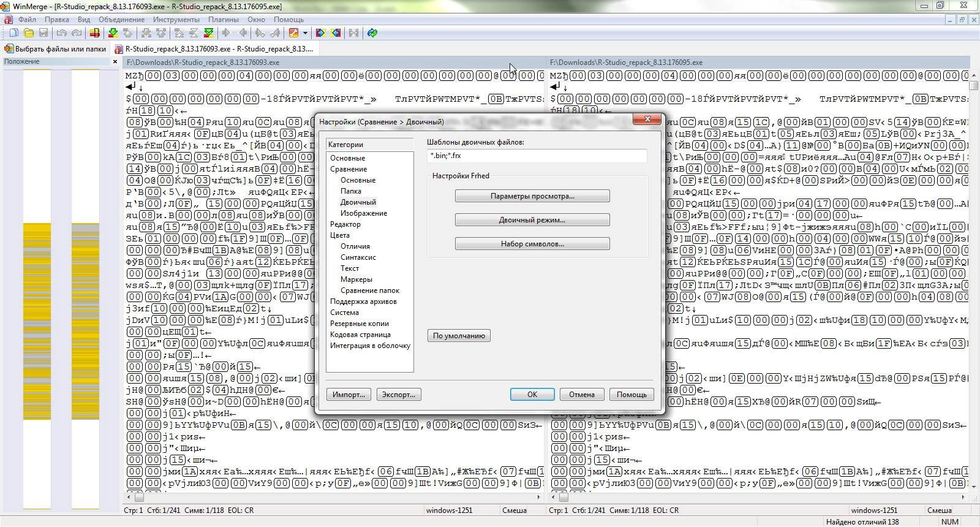
Task: Click the next conflict toolbar icon
Action: (146, 33)
